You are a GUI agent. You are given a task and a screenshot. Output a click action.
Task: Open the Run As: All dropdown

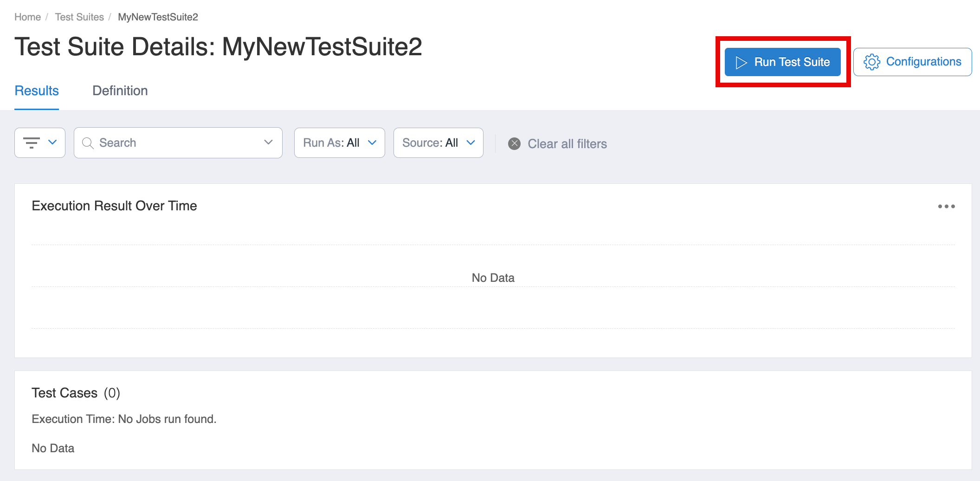[x=339, y=143]
